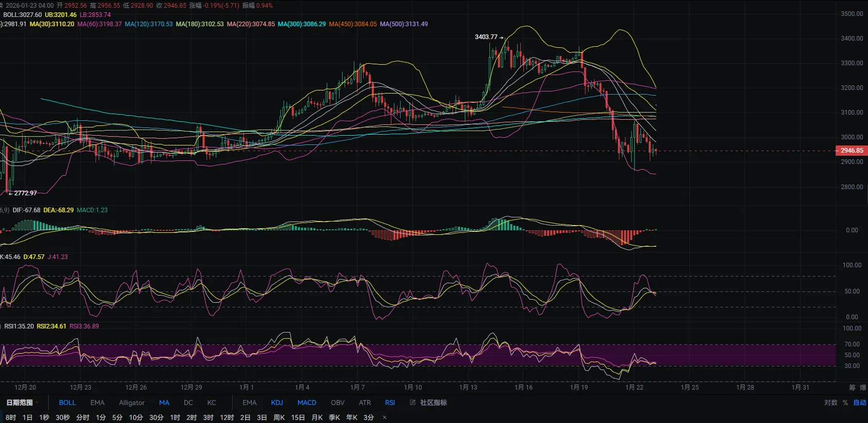Click the MA(300):3086.29 legend
Viewport: 868px width, 423px height.
click(x=301, y=24)
